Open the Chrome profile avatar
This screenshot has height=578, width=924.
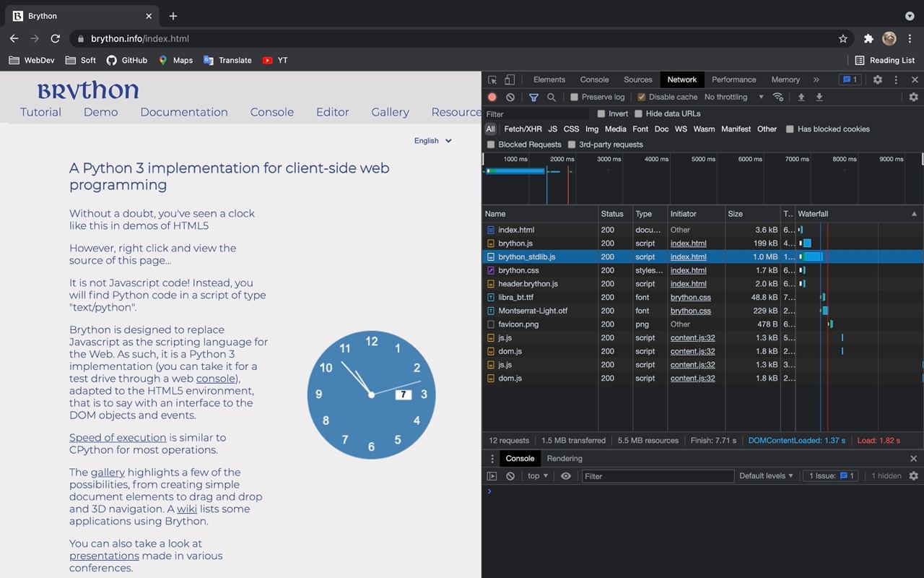click(889, 38)
